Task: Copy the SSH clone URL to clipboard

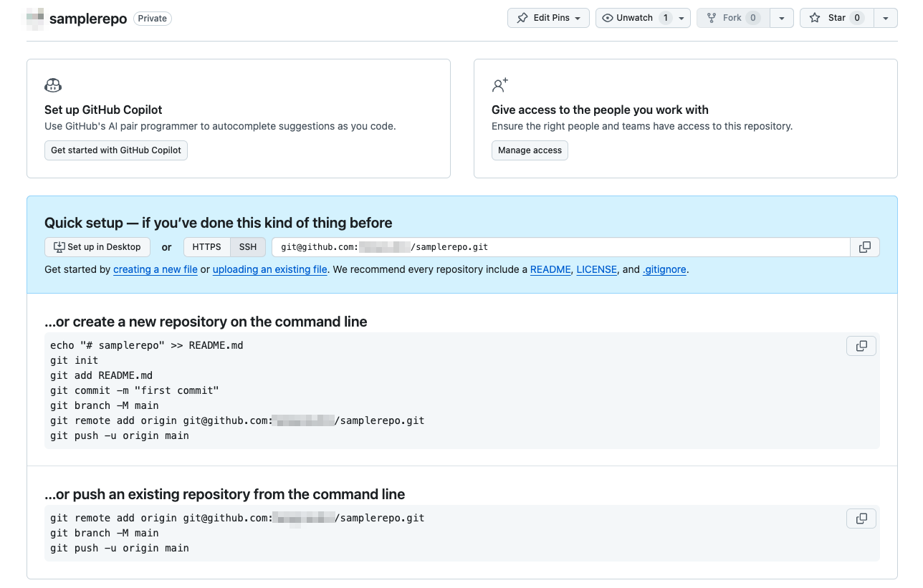Action: pyautogui.click(x=865, y=247)
